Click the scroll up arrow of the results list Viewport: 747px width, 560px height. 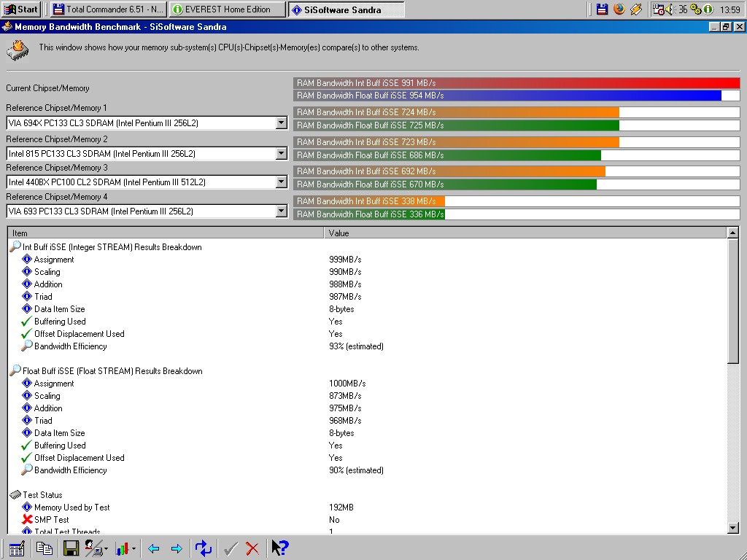(x=732, y=233)
